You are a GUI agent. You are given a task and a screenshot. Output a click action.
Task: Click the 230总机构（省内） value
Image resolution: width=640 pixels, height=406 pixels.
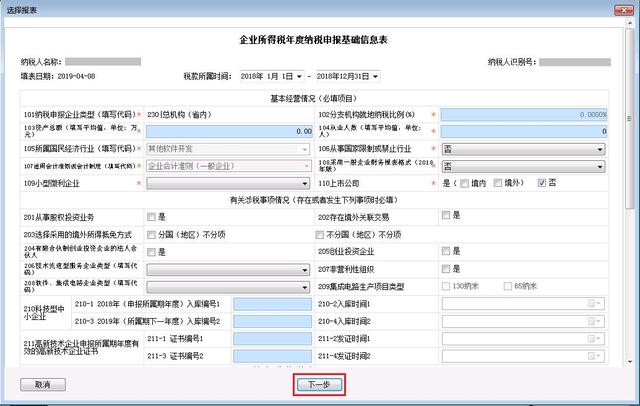point(180,115)
